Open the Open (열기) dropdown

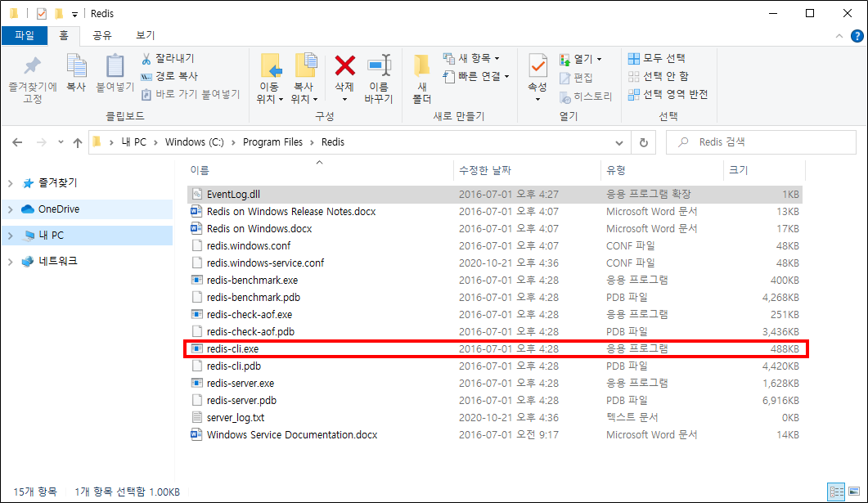pyautogui.click(x=581, y=59)
